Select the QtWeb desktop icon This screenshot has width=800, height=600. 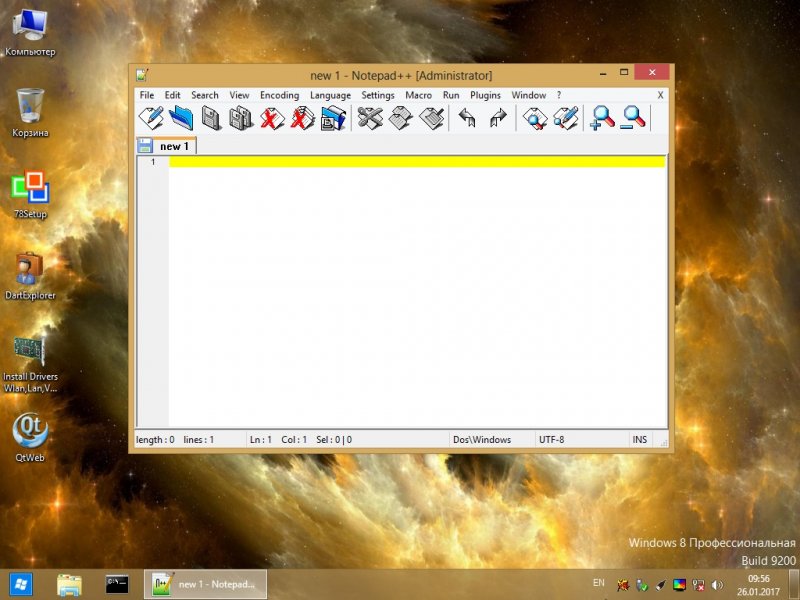(x=30, y=438)
